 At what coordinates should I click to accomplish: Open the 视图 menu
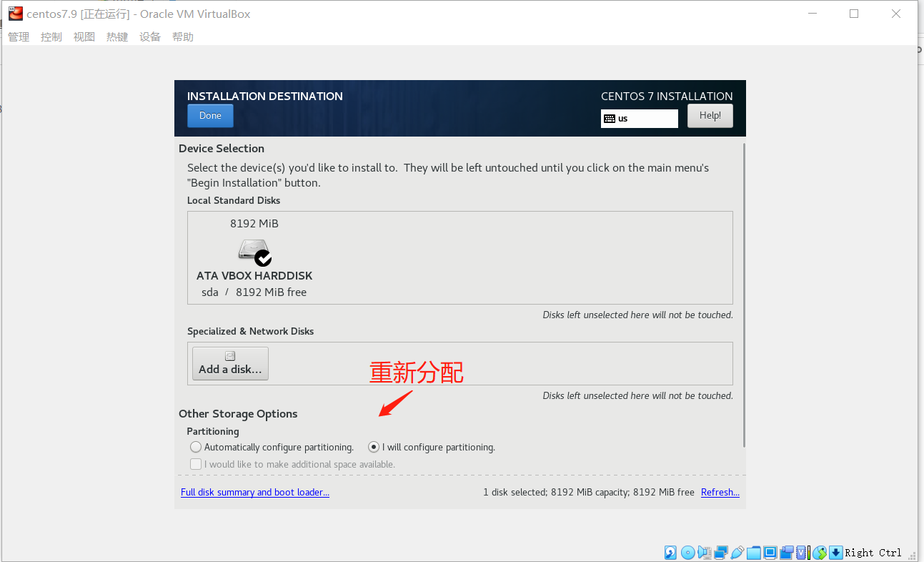coord(84,36)
